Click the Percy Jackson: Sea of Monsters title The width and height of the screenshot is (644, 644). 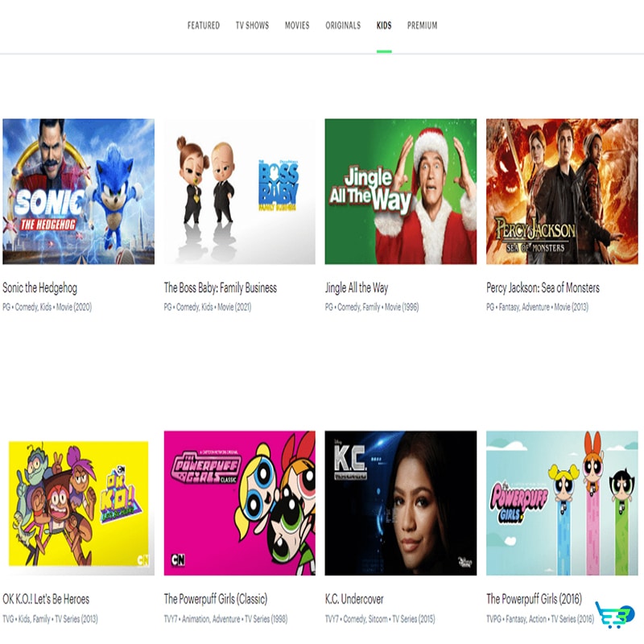543,288
